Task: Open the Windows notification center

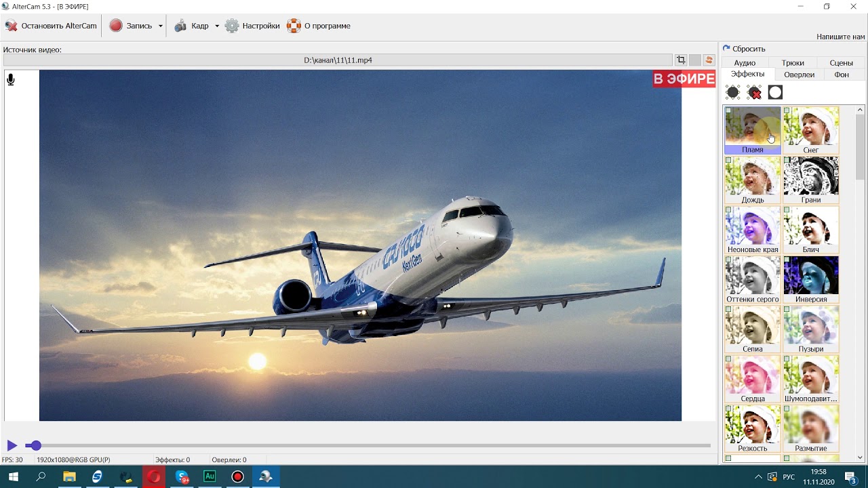Action: click(x=850, y=477)
